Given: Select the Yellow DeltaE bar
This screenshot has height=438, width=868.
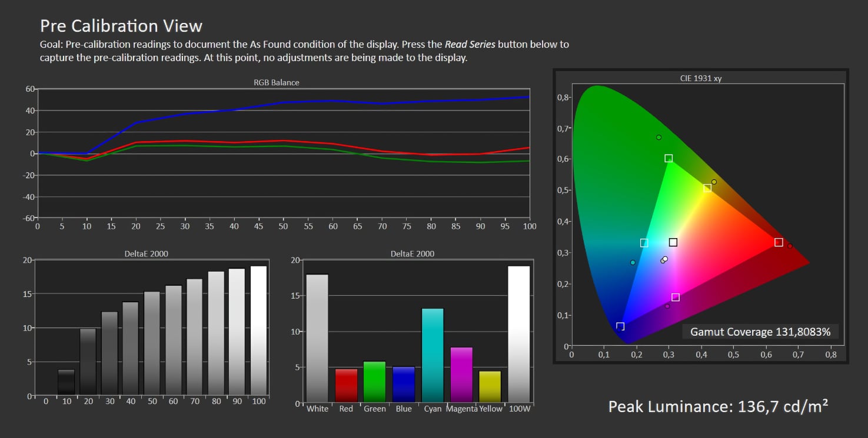Looking at the screenshot, I should pos(490,386).
